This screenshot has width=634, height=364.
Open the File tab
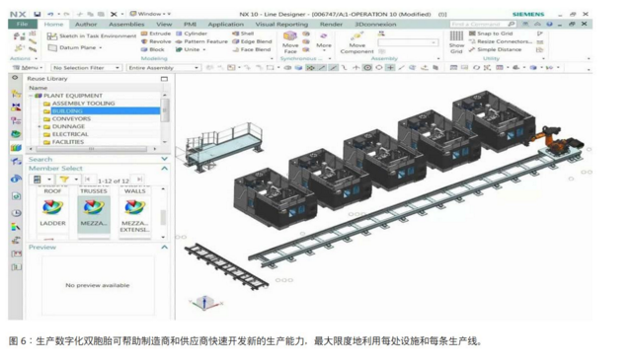(x=23, y=25)
